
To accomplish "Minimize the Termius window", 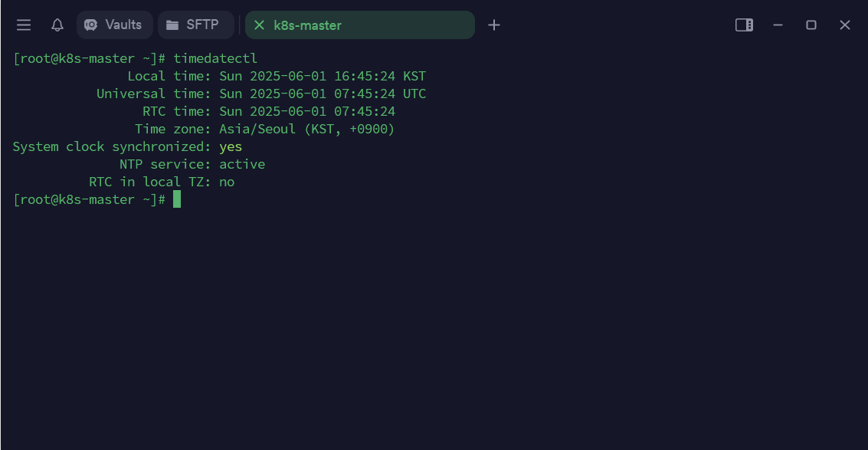I will 778,25.
